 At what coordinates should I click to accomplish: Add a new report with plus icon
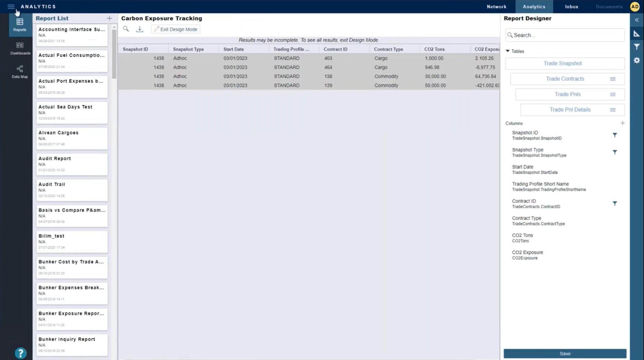tap(109, 18)
